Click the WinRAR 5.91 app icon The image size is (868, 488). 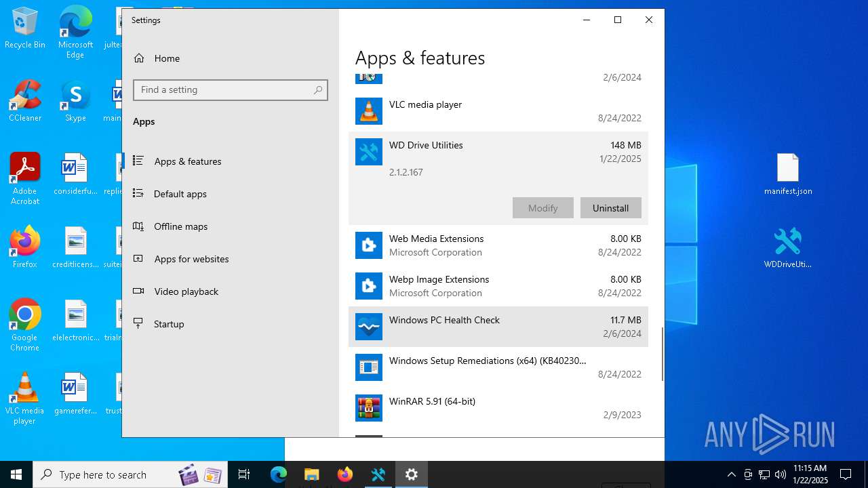pyautogui.click(x=369, y=408)
